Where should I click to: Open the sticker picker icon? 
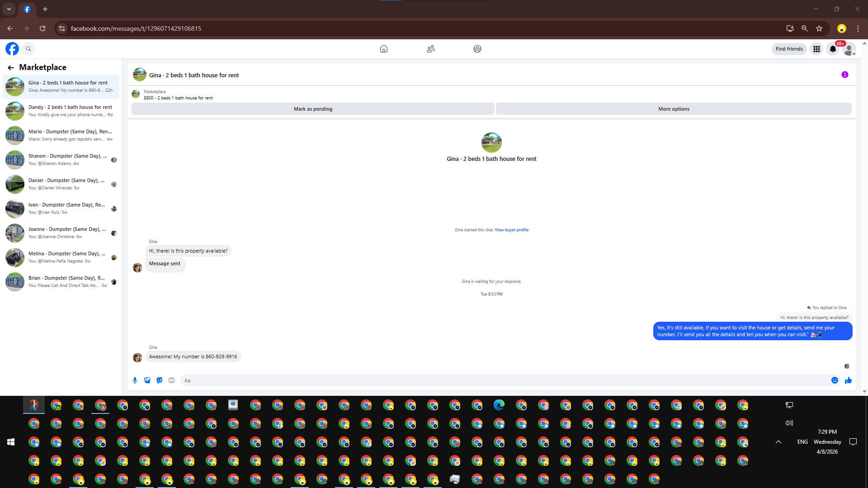point(159,380)
